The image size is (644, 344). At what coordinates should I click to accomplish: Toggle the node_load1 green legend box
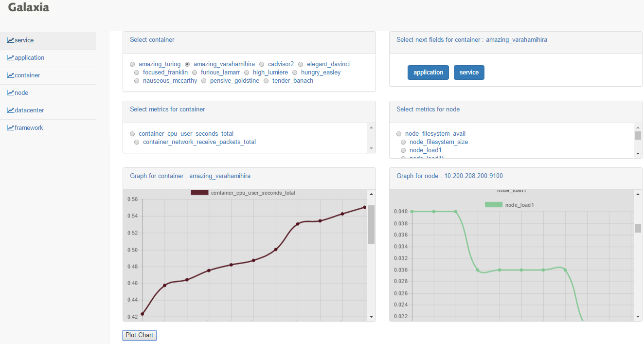coord(494,205)
